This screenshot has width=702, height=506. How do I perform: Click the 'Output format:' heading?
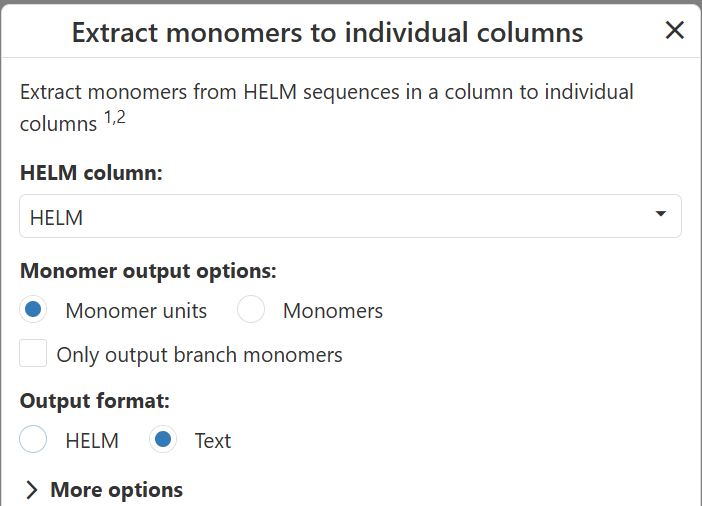click(95, 401)
